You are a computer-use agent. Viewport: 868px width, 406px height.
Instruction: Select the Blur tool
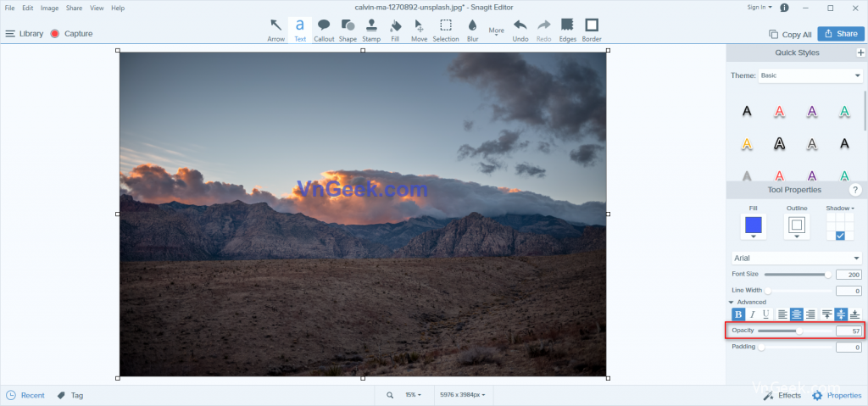coord(472,30)
